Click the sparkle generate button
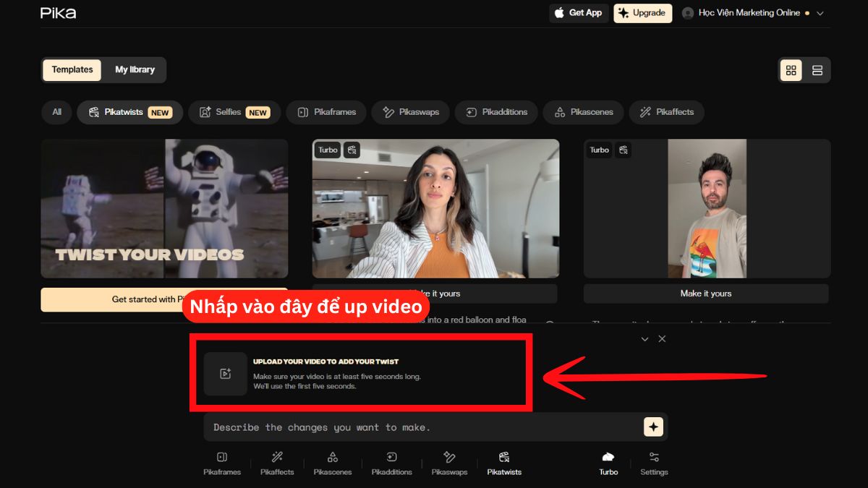The height and width of the screenshot is (488, 868). click(x=653, y=427)
